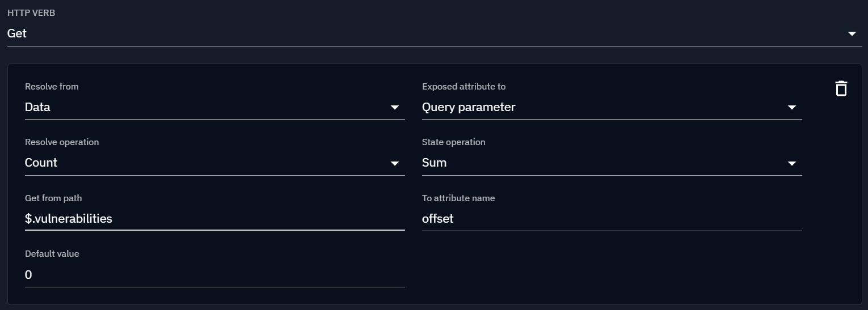868x310 pixels.
Task: Click the 'Exposed attribute to' label
Action: click(x=464, y=87)
